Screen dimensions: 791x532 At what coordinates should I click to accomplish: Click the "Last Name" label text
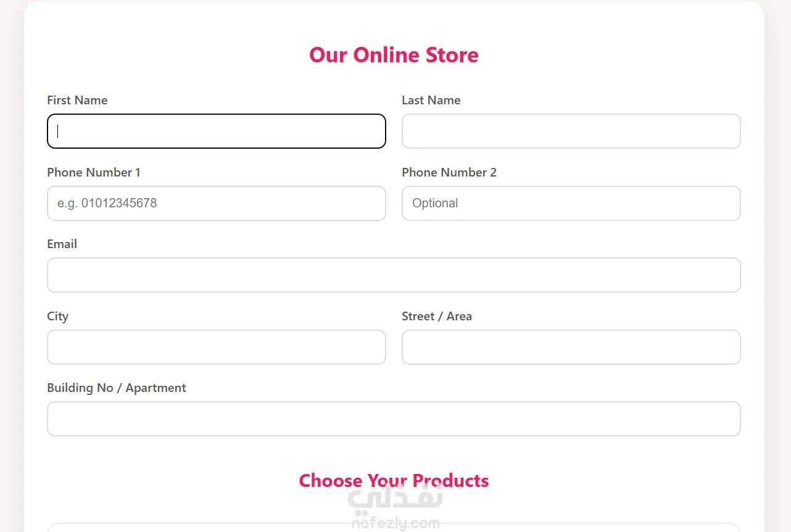[x=431, y=100]
